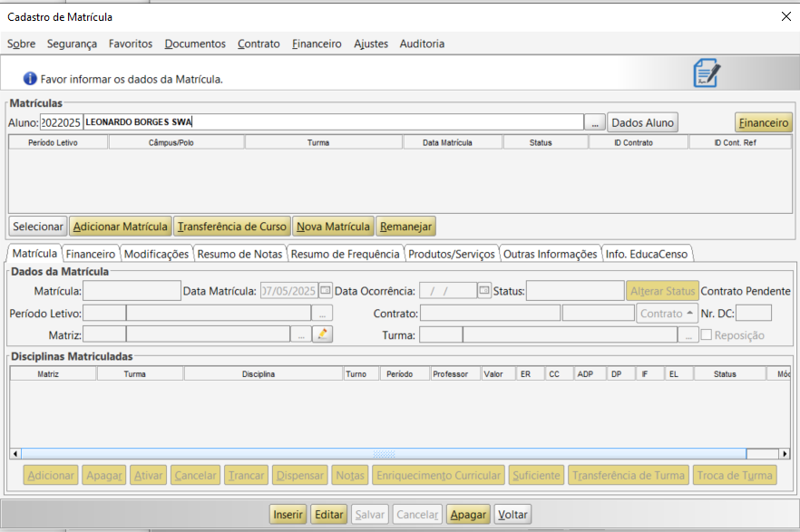800x532 pixels.
Task: Click the Editar button at bottom
Action: click(x=329, y=515)
